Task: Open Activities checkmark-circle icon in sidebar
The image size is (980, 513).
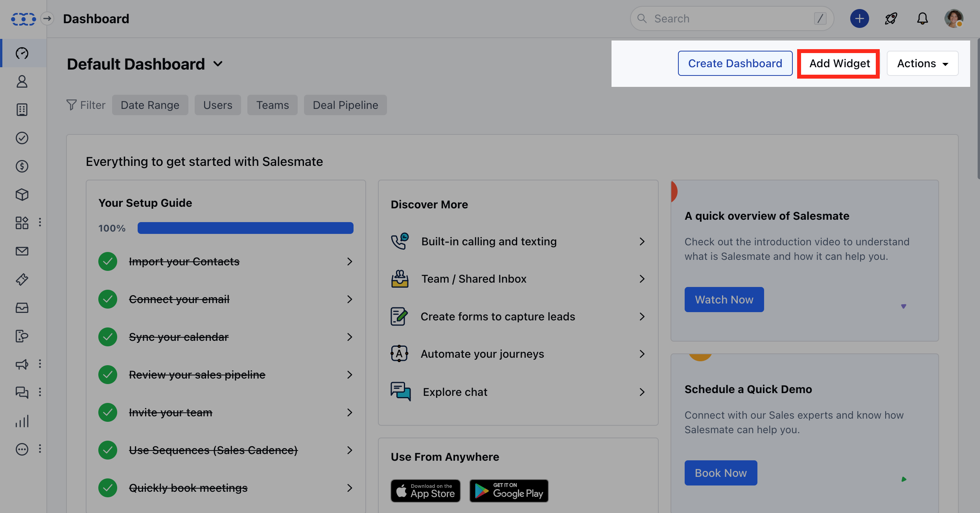Action: tap(22, 138)
